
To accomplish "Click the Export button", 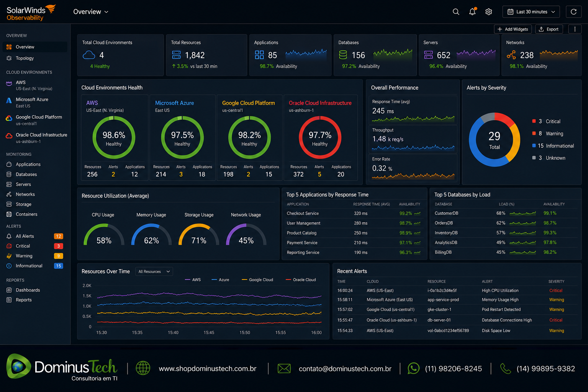I will [549, 29].
